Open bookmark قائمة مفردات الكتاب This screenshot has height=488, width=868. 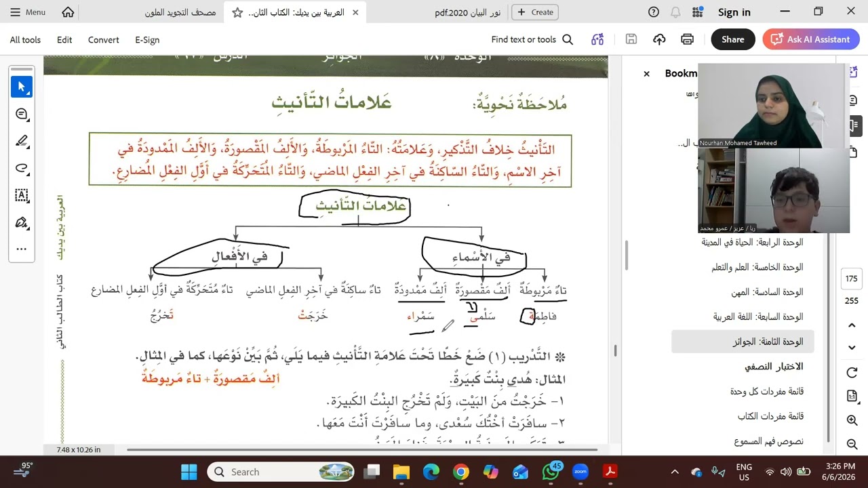point(770,416)
